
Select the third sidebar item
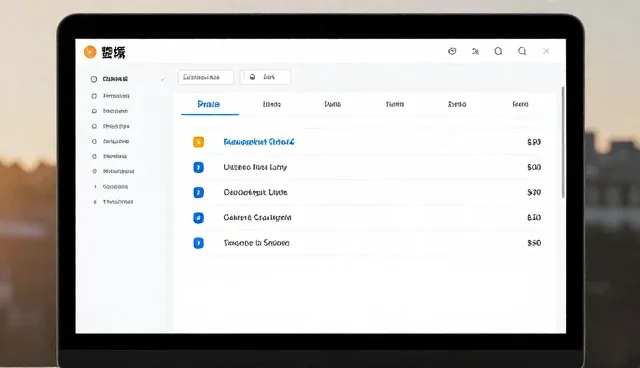click(115, 111)
